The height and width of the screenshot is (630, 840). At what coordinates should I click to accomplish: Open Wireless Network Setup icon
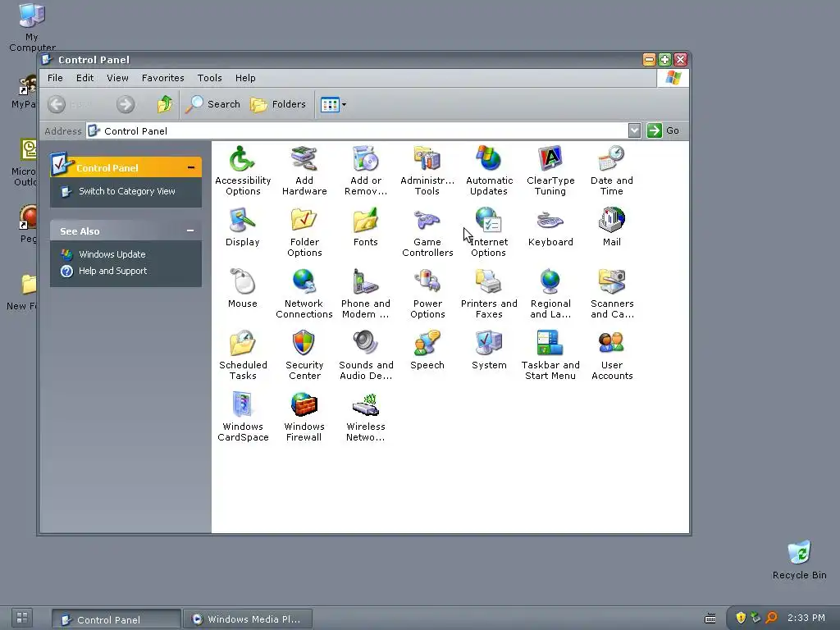coord(366,417)
